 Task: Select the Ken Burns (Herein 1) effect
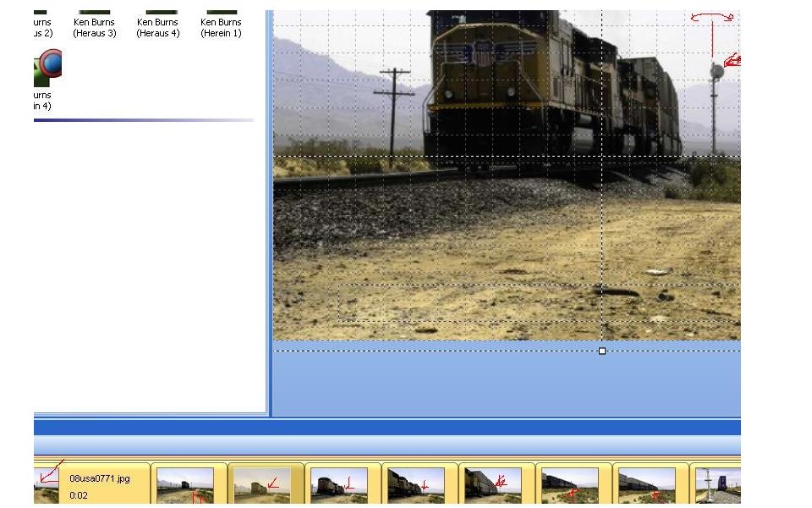(221, 27)
